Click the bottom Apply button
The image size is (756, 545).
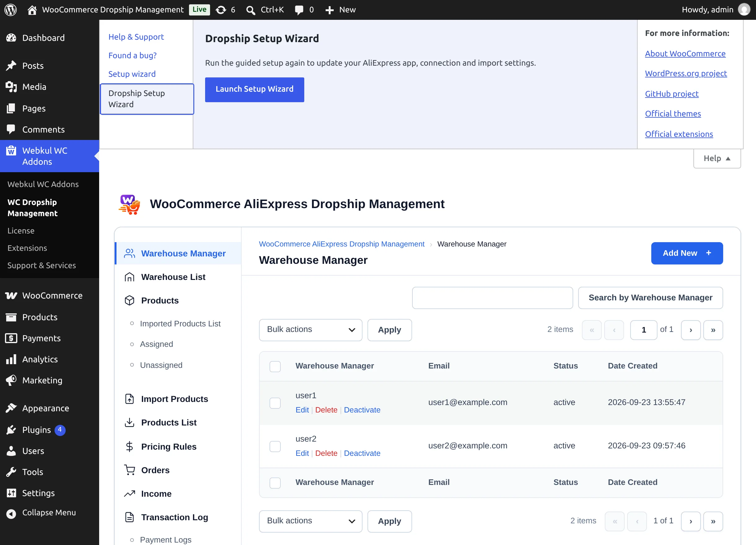[390, 521]
